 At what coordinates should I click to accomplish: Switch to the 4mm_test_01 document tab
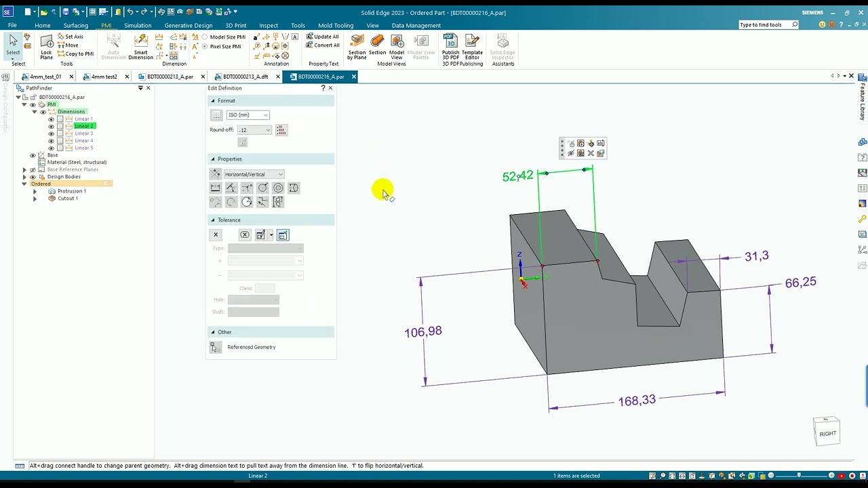(45, 77)
